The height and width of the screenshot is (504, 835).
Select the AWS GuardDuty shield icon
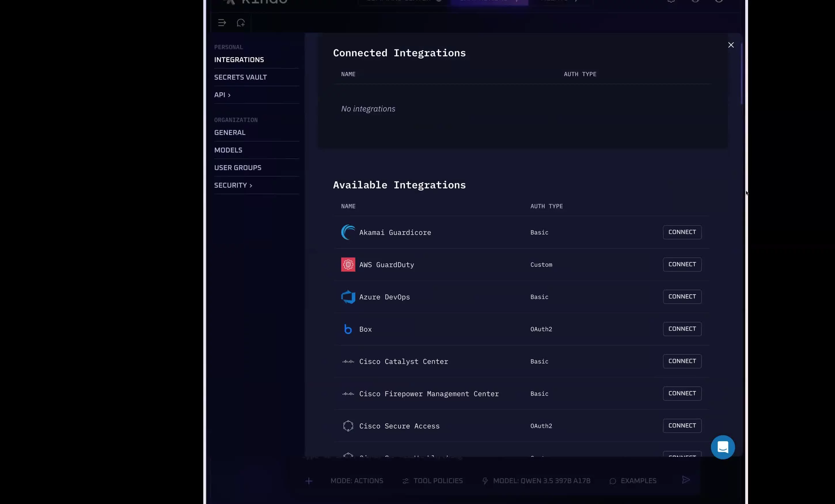click(348, 264)
